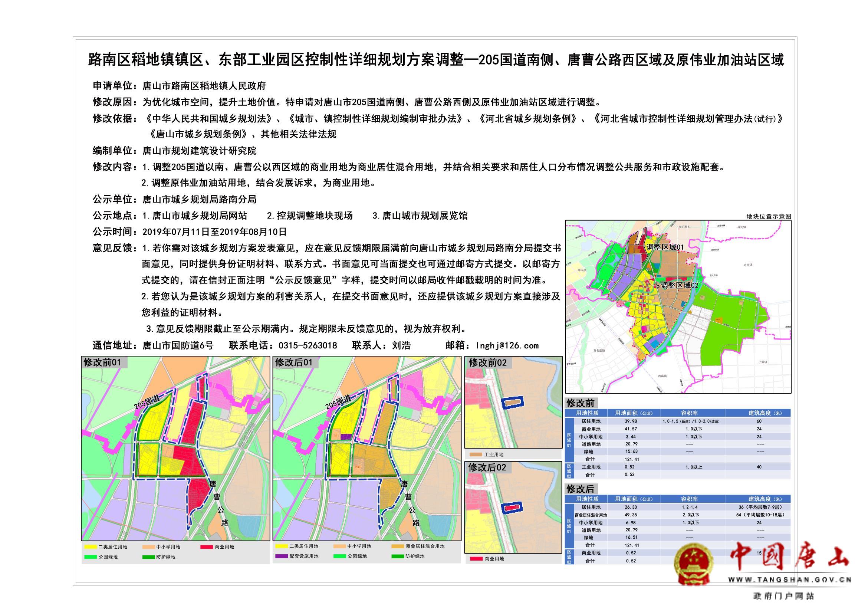Open the 修改后01 map image

367,449
